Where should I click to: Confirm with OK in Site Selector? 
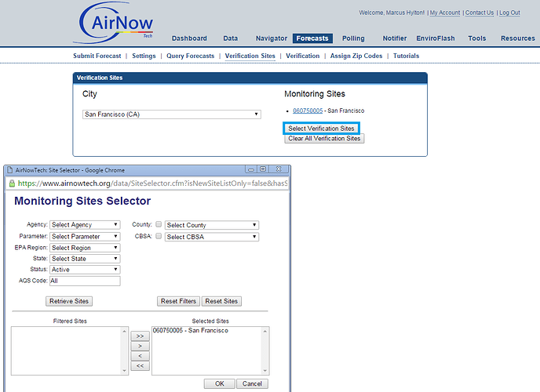coord(220,383)
